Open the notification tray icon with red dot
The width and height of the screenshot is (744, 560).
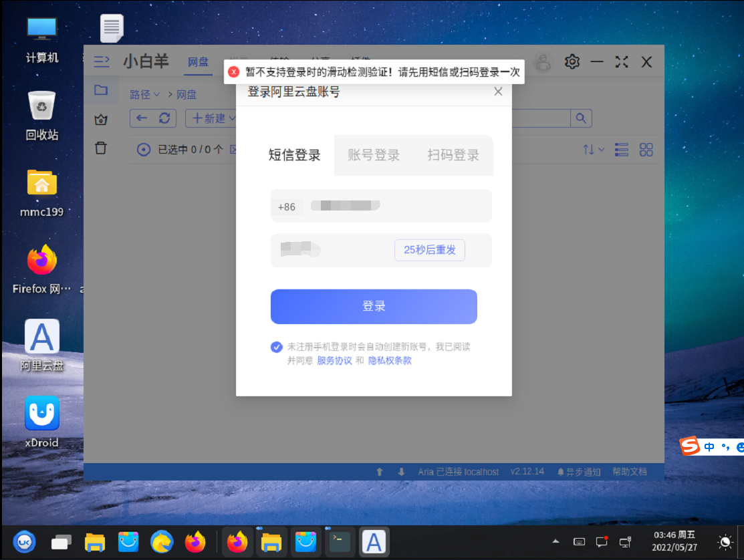[602, 541]
